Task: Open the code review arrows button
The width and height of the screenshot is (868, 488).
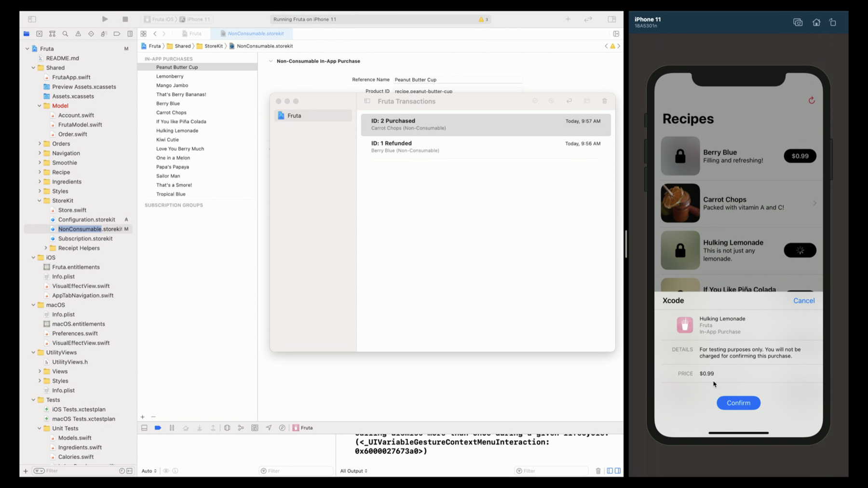Action: pos(588,19)
